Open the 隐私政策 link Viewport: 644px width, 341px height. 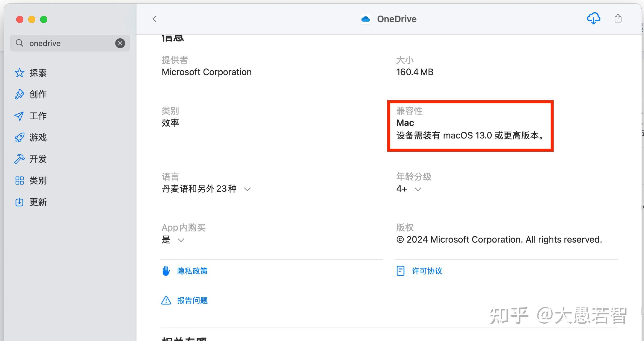point(192,271)
